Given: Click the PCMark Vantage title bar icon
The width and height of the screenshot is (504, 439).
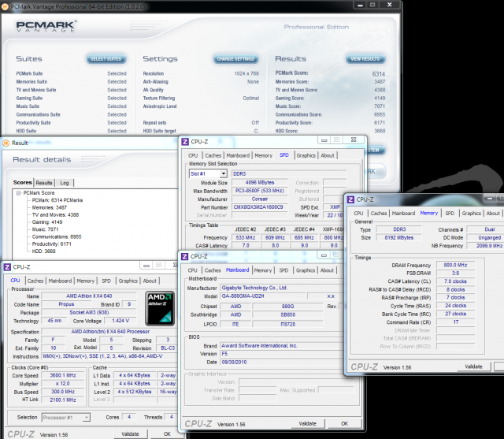Looking at the screenshot, I should [x=6, y=7].
